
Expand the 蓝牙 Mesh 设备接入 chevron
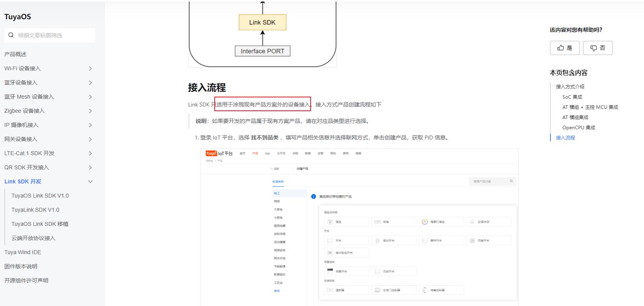click(x=90, y=97)
